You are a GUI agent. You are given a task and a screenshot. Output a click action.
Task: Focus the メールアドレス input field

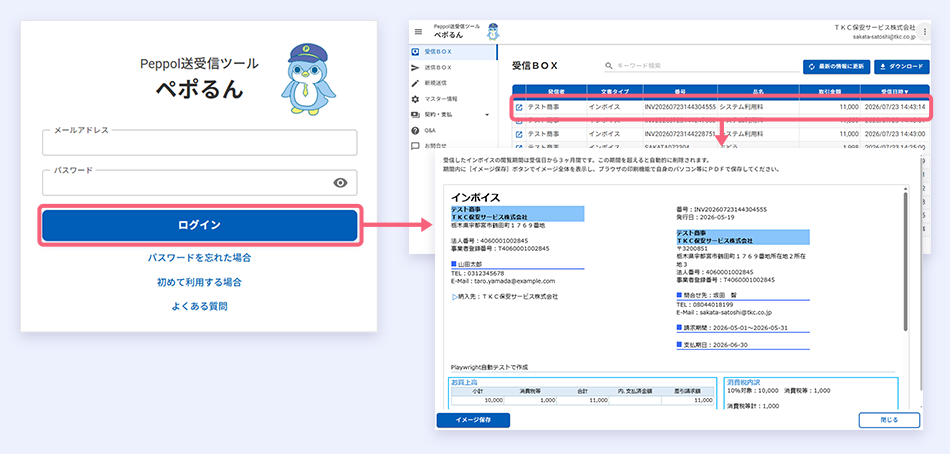(x=200, y=142)
